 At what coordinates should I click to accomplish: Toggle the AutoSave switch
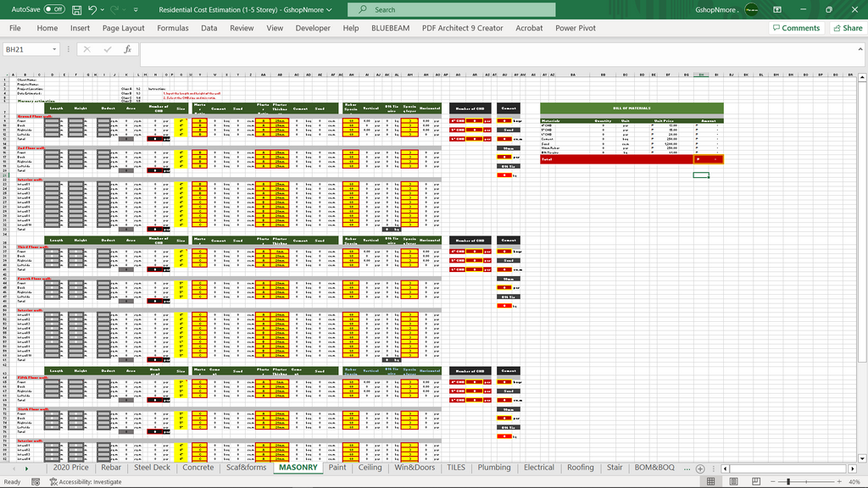click(x=54, y=9)
